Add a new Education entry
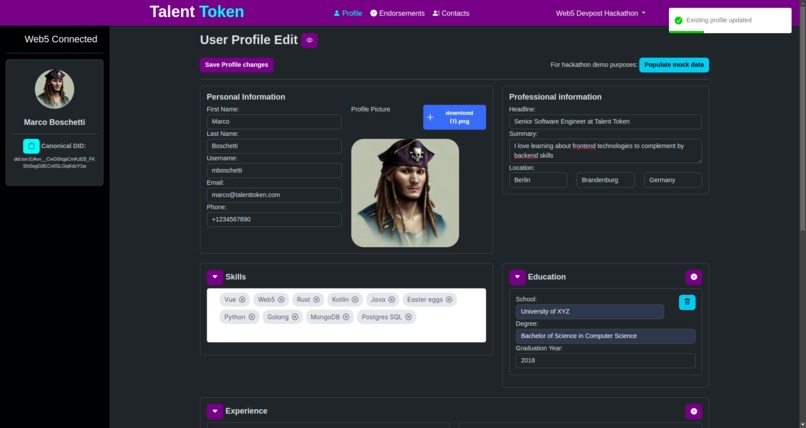This screenshot has width=806, height=428. pos(693,277)
